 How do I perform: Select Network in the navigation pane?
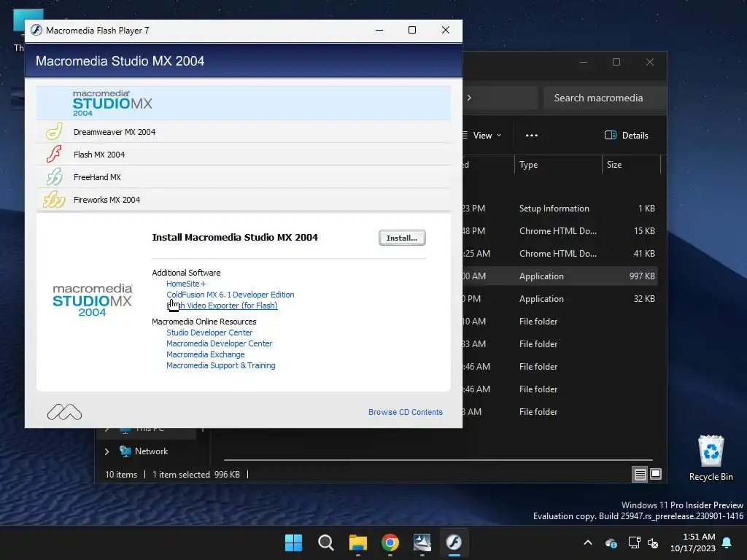click(x=151, y=451)
